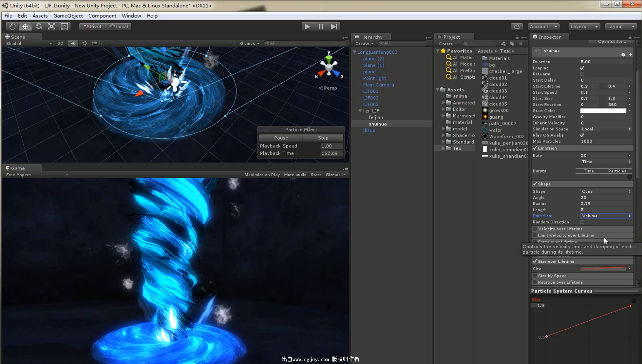The image size is (642, 364).
Task: Toggle scene effects image icon
Action: pos(95,43)
